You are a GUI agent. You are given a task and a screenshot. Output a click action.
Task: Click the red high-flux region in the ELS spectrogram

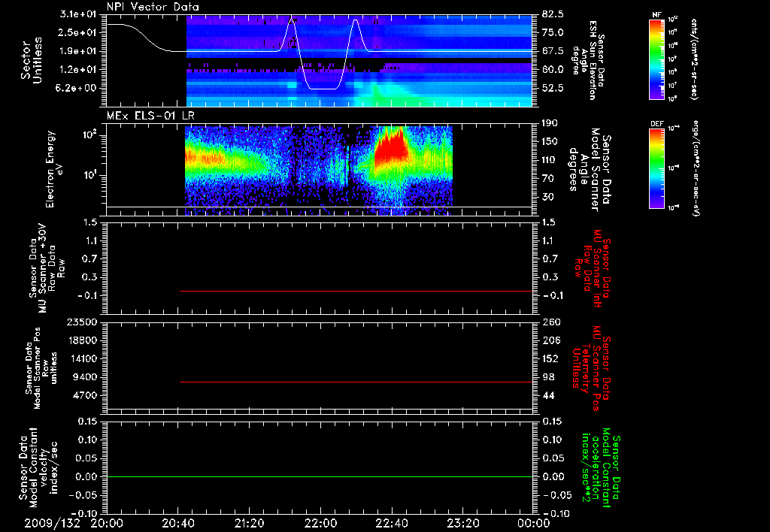pyautogui.click(x=391, y=147)
